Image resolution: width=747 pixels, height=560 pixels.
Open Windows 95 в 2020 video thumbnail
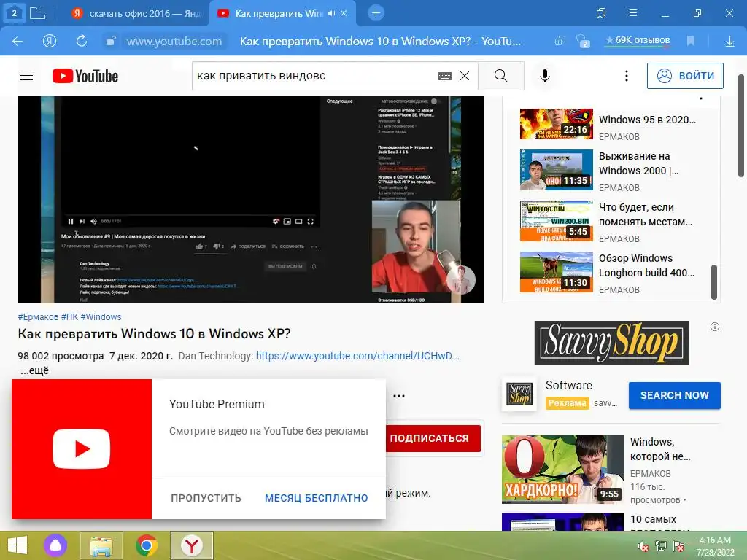557,124
